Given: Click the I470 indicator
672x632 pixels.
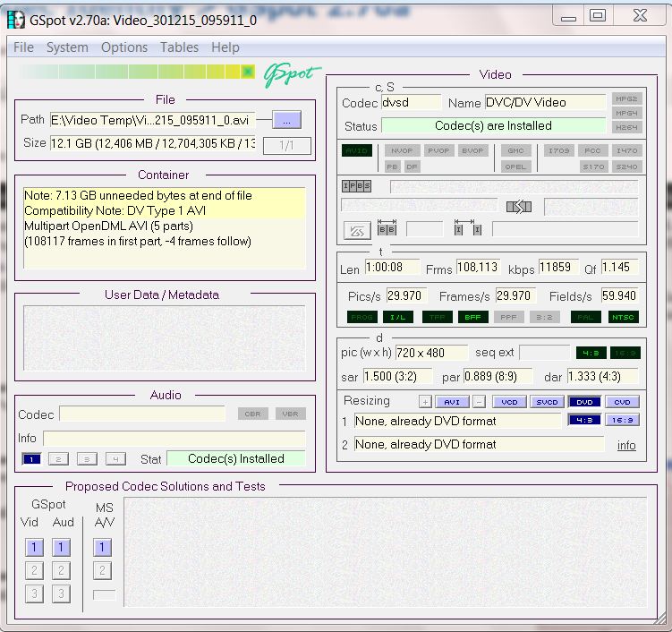Looking at the screenshot, I should 626,151.
